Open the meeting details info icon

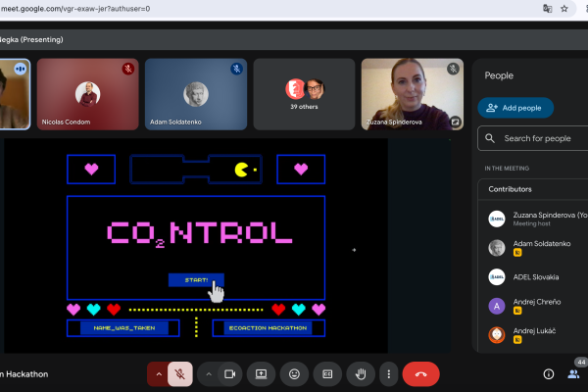[x=548, y=373]
